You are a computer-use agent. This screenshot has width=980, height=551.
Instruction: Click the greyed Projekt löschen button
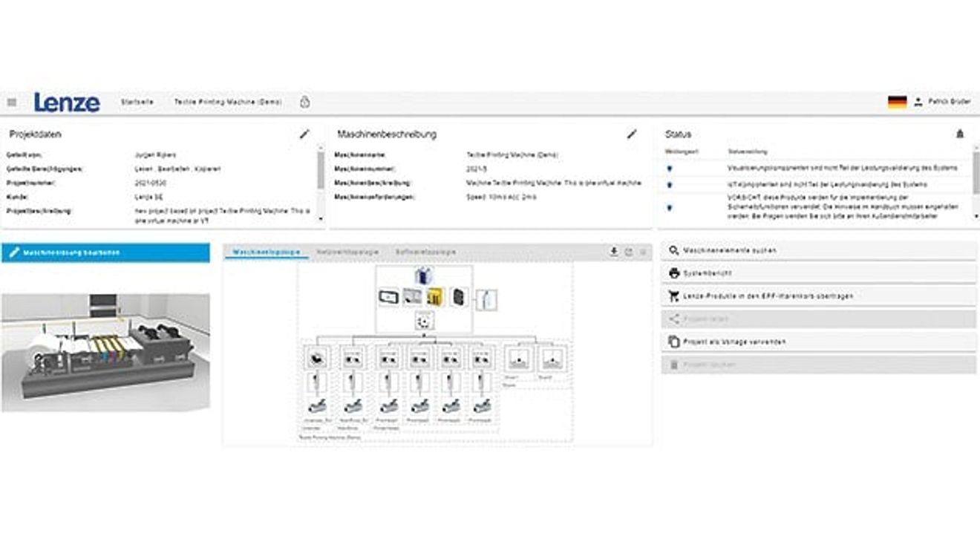[x=819, y=365]
